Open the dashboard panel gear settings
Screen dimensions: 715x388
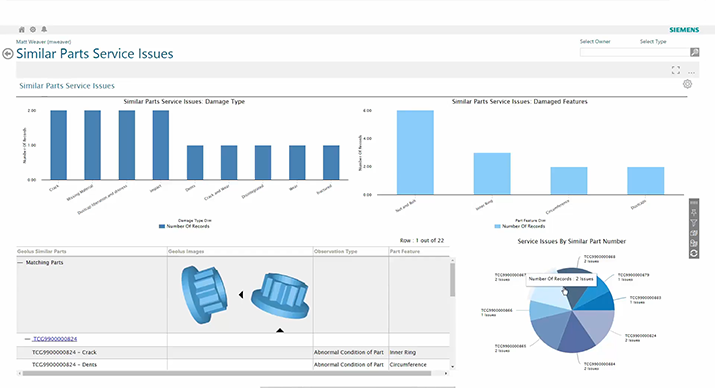(x=687, y=84)
